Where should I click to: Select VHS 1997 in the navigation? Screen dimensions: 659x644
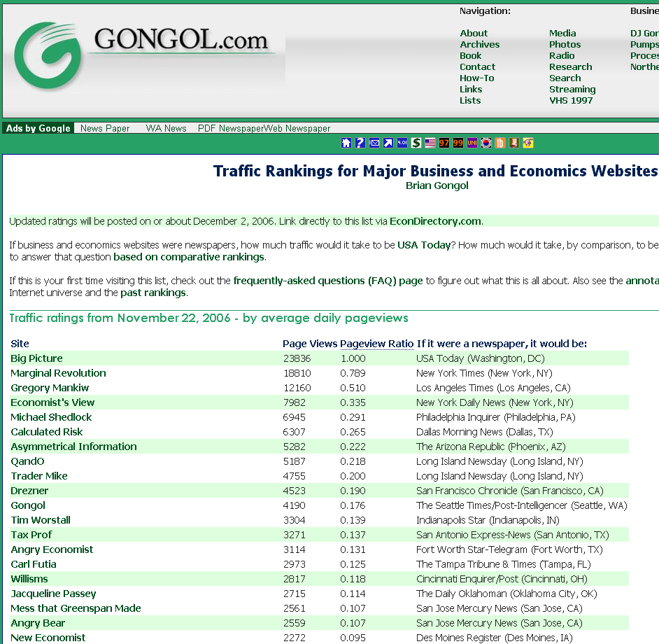click(x=571, y=101)
